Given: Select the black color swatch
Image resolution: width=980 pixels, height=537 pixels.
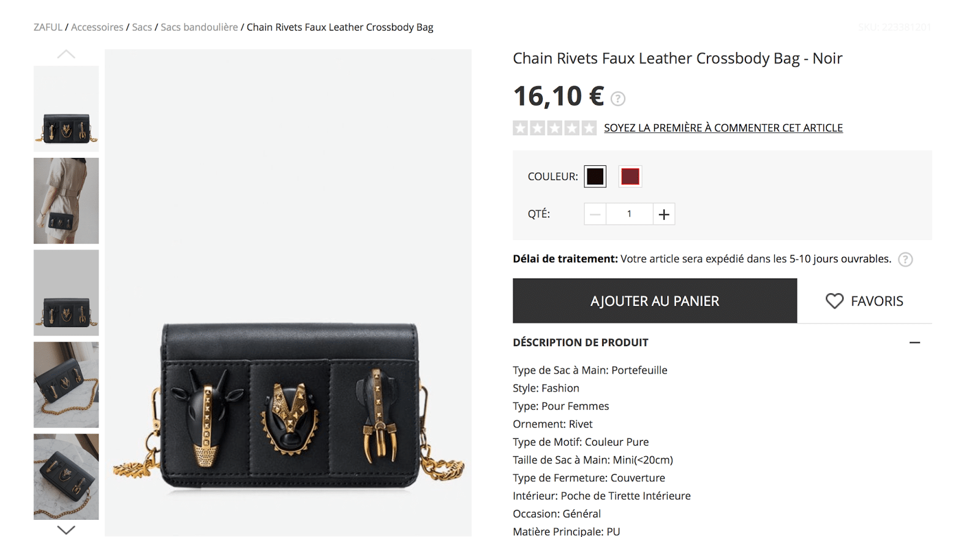Looking at the screenshot, I should [x=595, y=176].
